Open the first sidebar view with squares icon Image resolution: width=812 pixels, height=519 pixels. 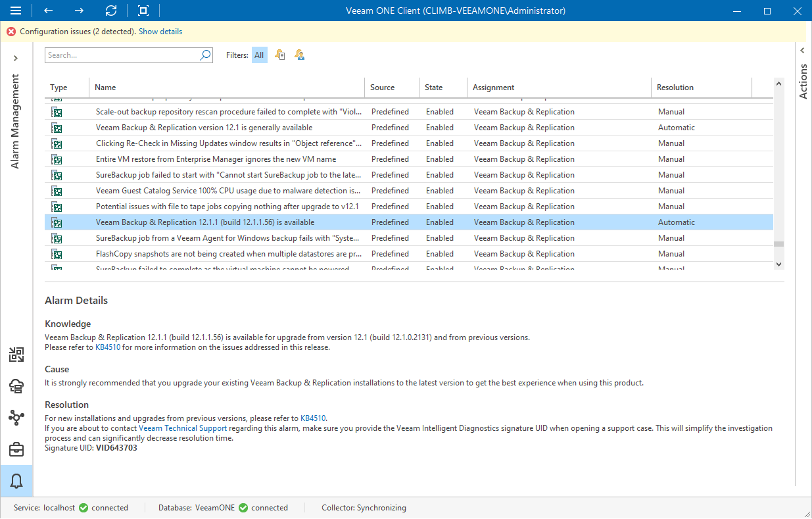[x=16, y=355]
